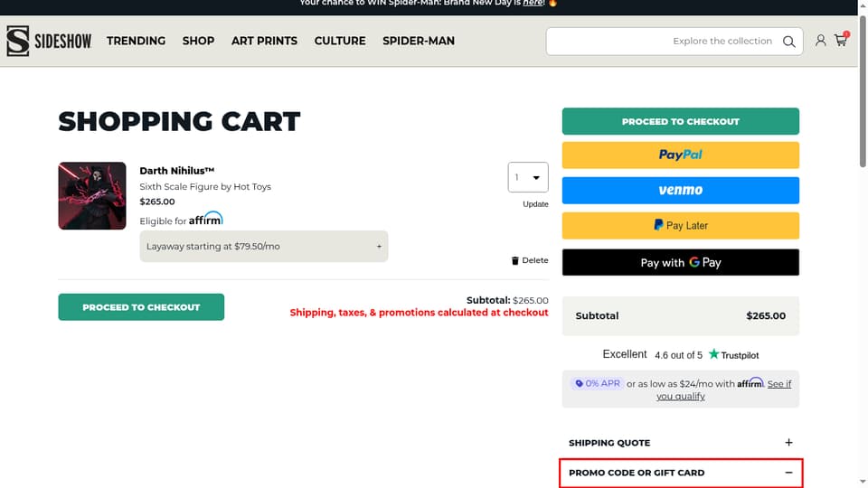Click the Delete trash icon
Image resolution: width=868 pixels, height=488 pixels.
(x=514, y=260)
